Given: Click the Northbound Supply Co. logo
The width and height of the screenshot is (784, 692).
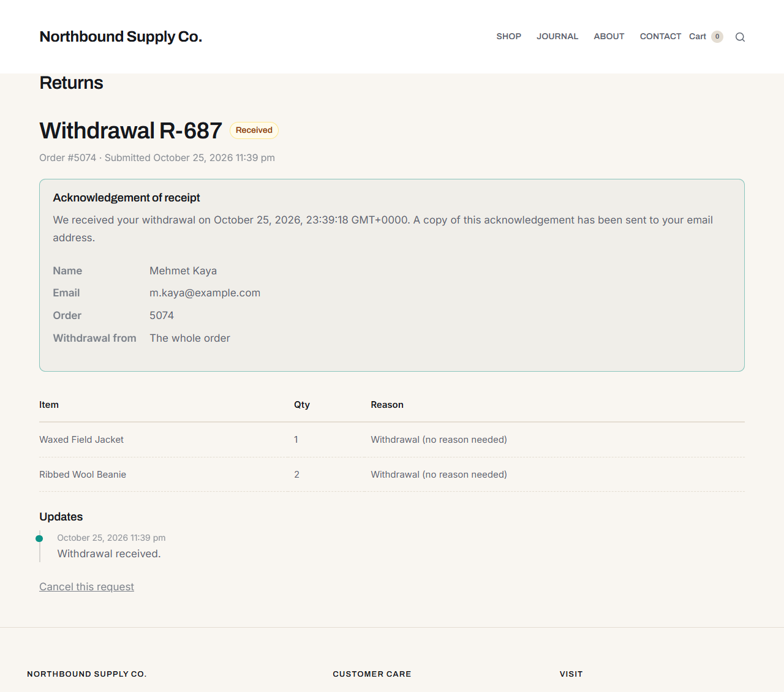Looking at the screenshot, I should (x=121, y=37).
